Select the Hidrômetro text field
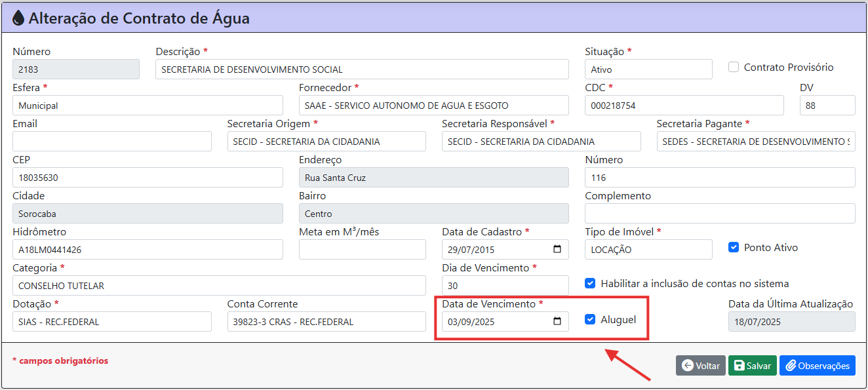Image resolution: width=868 pixels, height=390 pixels. [x=148, y=250]
